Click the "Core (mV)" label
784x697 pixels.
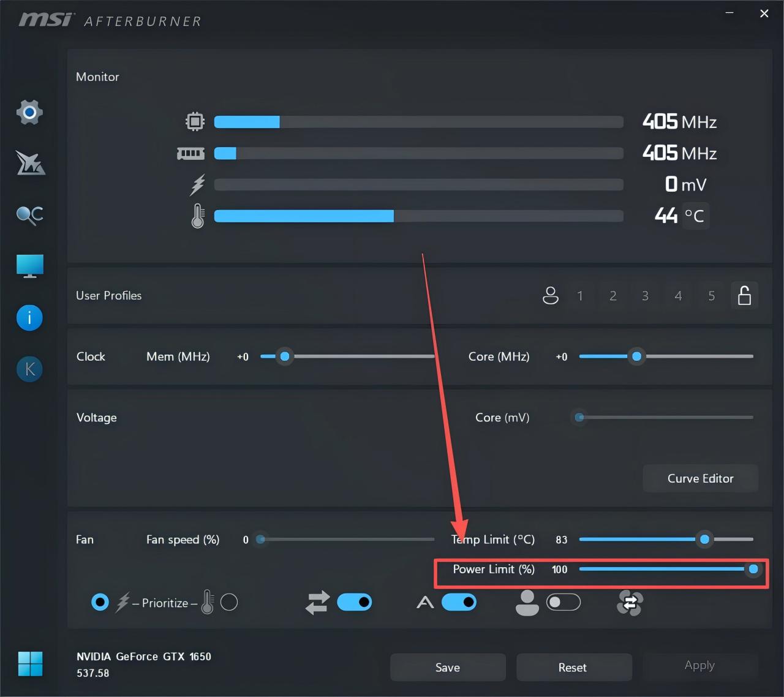[x=502, y=418]
